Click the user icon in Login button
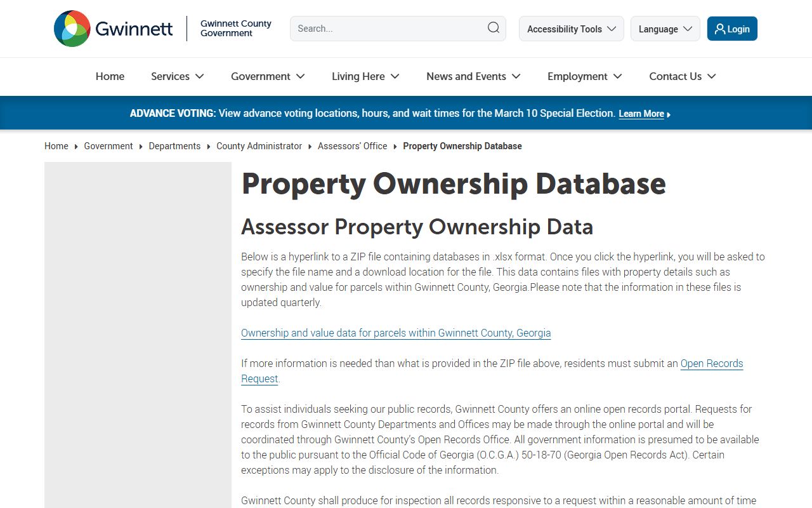This screenshot has width=812, height=508. pos(719,29)
